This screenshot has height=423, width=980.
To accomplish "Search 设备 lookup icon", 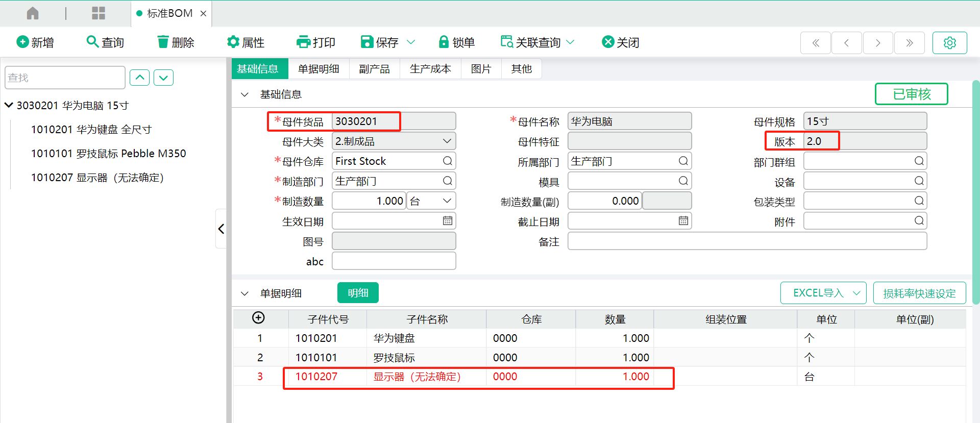I will [919, 181].
